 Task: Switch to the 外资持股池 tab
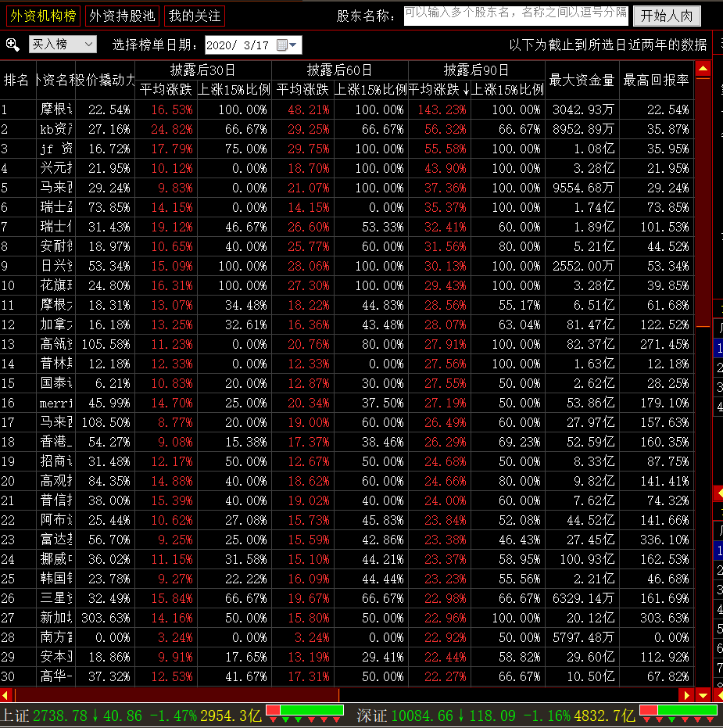click(x=122, y=16)
